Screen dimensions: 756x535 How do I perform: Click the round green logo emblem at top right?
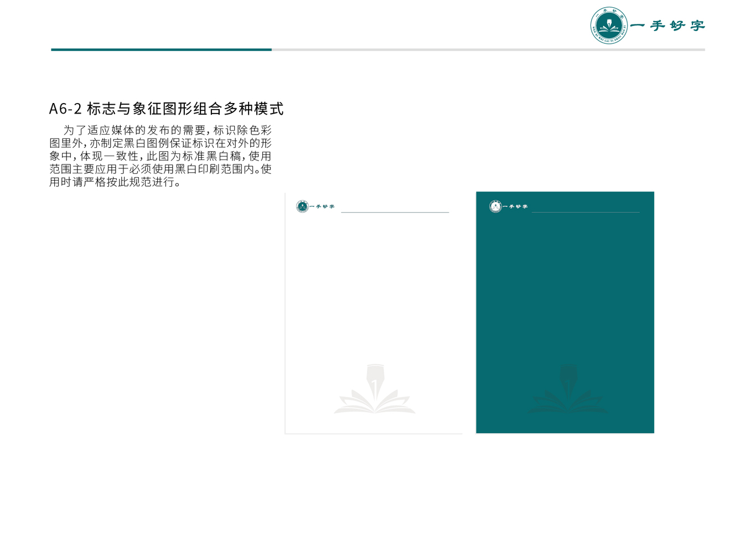coord(609,25)
